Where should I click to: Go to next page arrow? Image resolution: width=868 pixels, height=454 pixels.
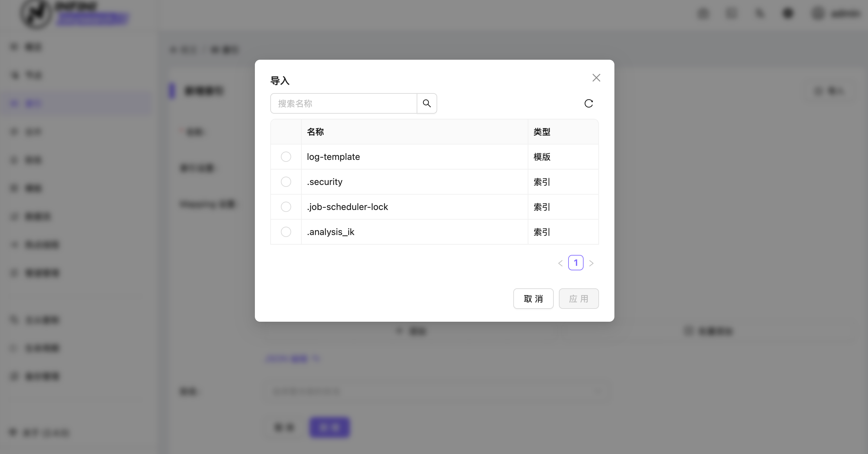point(591,263)
